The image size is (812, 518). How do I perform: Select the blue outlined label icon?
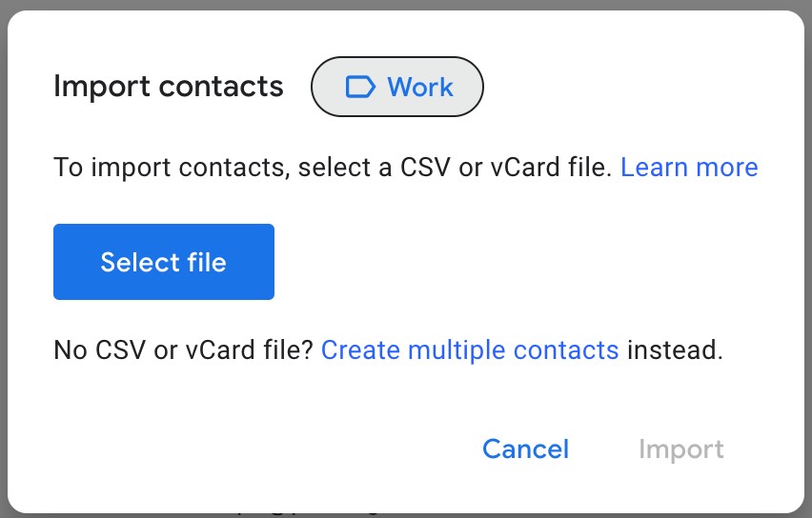pos(360,87)
